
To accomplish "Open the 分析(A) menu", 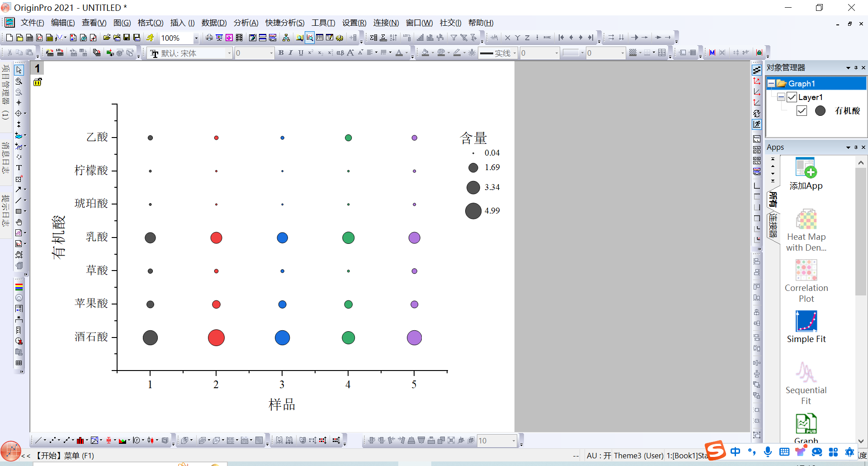I will pos(245,23).
